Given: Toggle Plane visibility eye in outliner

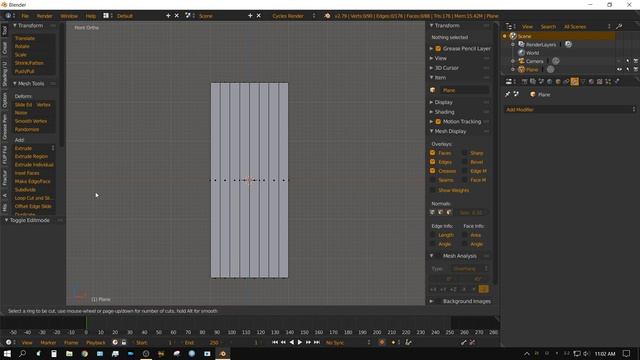Looking at the screenshot, I should [619, 69].
